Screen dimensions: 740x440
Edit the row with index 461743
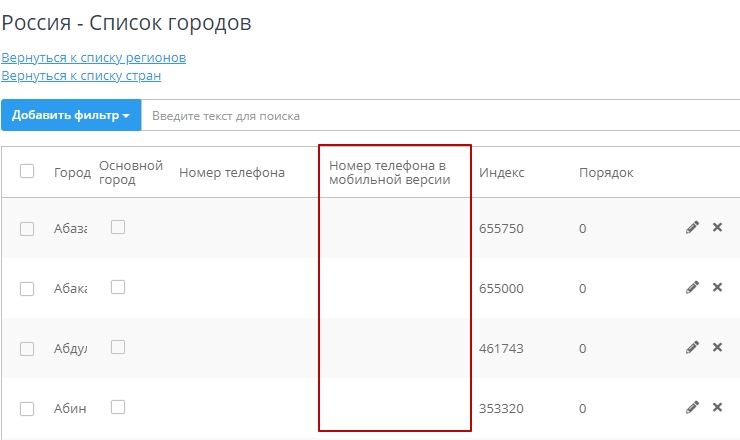click(x=692, y=347)
